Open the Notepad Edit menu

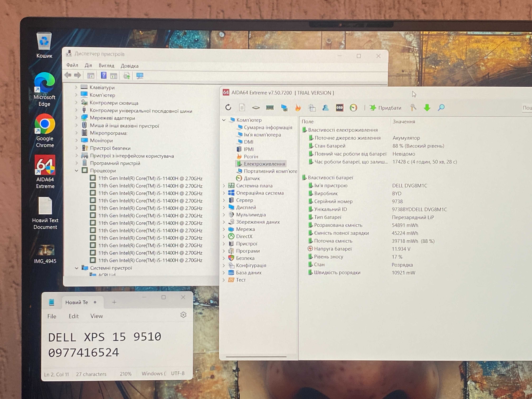click(x=74, y=316)
